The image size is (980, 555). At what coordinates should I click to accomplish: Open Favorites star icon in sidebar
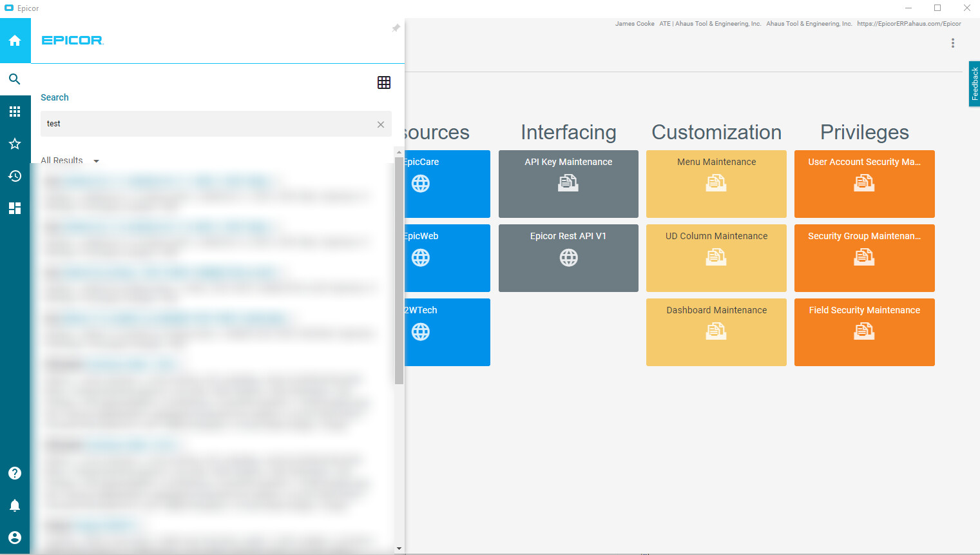coord(15,144)
